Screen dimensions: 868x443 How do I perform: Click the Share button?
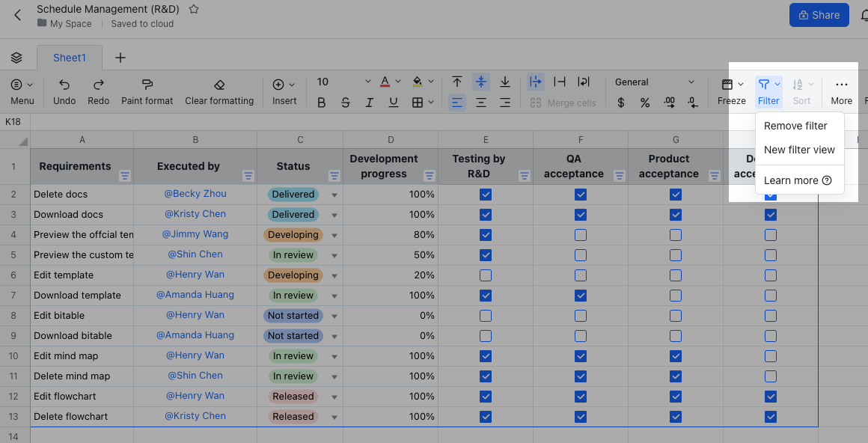(819, 15)
